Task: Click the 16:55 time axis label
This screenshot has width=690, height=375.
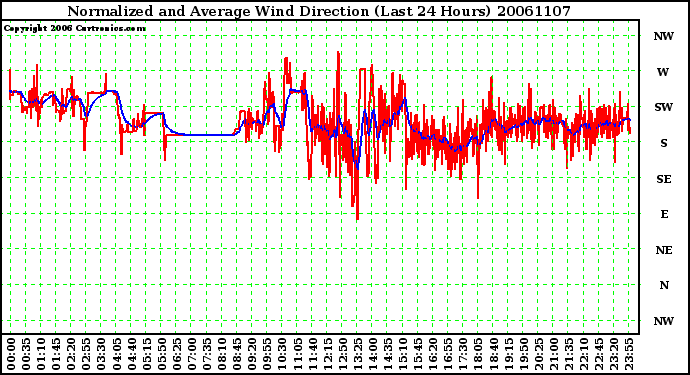Action: coord(448,354)
